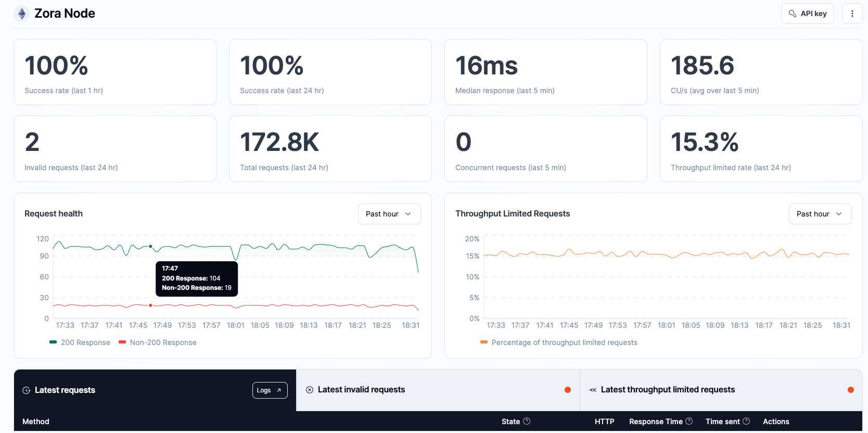Open the Response Time help icon

coord(689,421)
